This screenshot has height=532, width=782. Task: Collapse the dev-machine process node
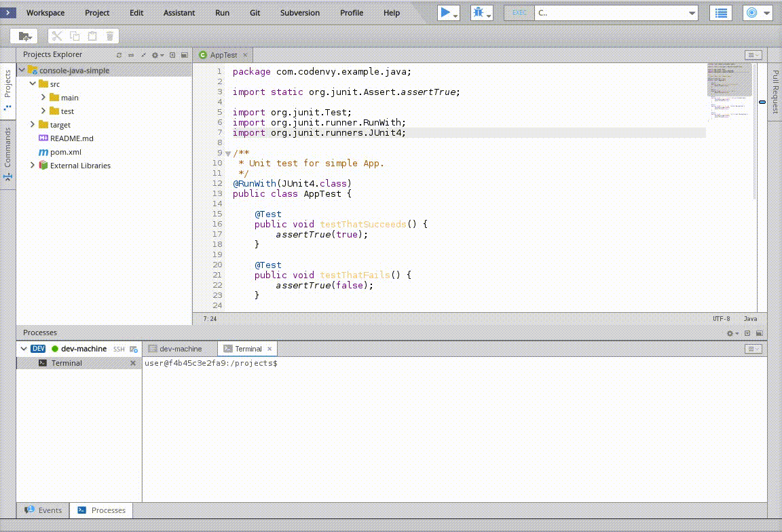point(24,349)
